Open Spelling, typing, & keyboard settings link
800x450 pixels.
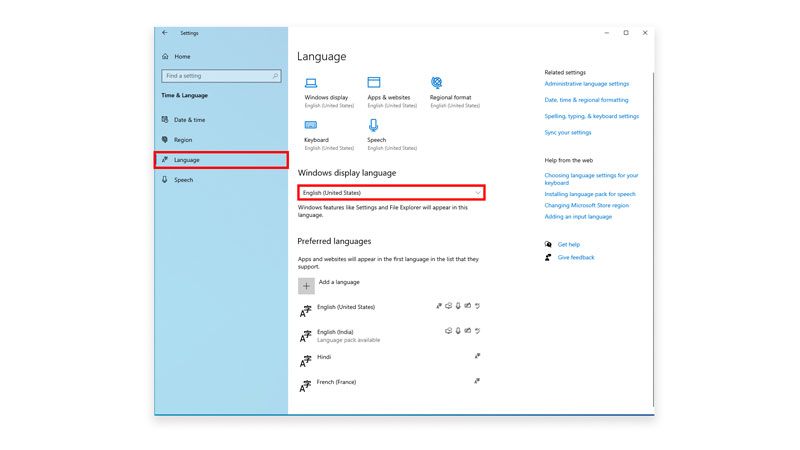[592, 116]
